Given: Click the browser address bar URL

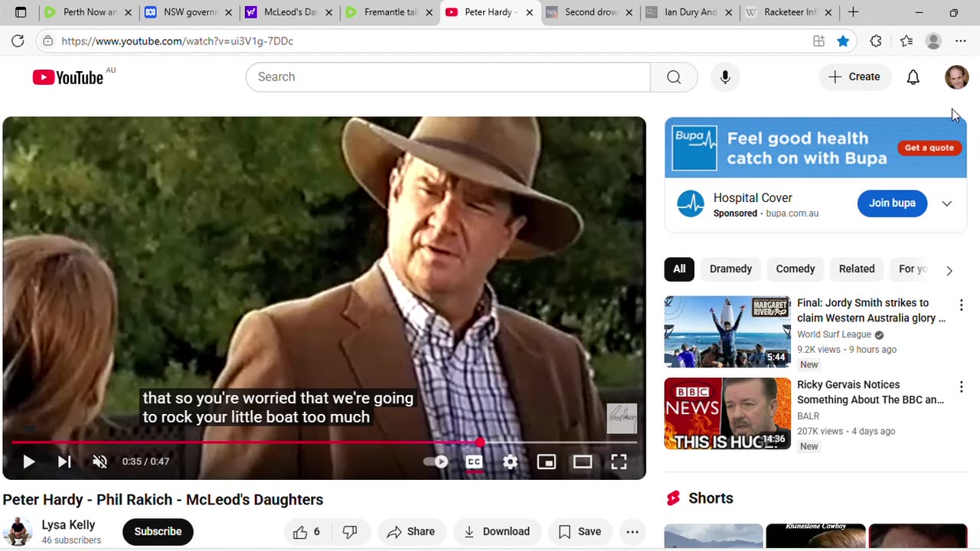Looking at the screenshot, I should click(177, 41).
